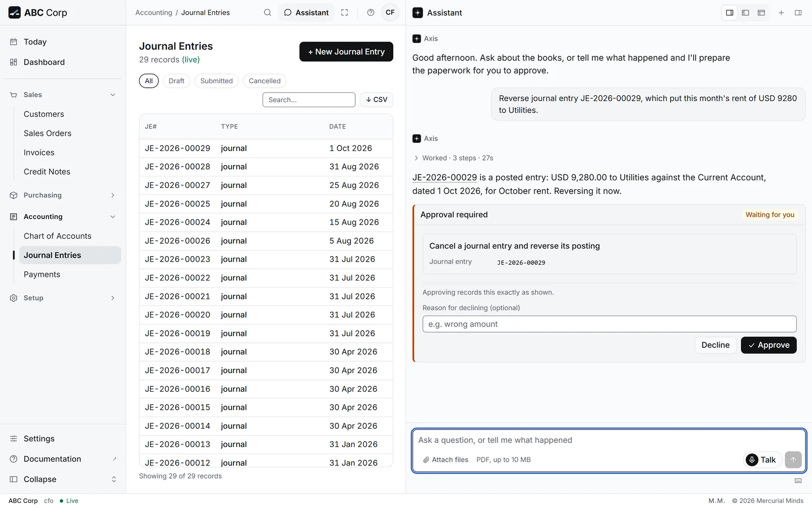
Task: Click the Collapse sidebar control arrows
Action: [114, 480]
